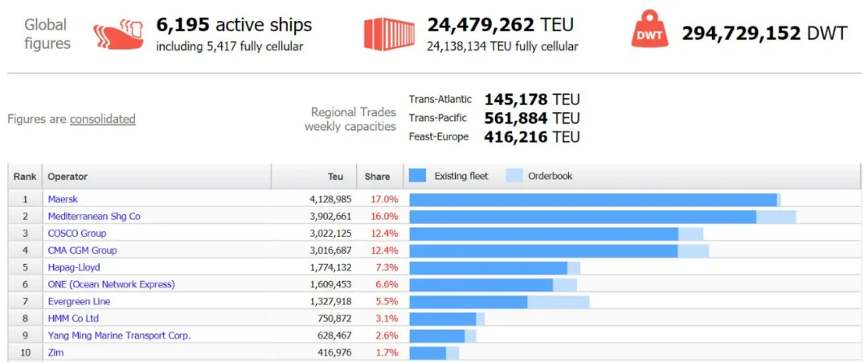Click the red container icon
This screenshot has height=362, width=868.
(x=390, y=34)
